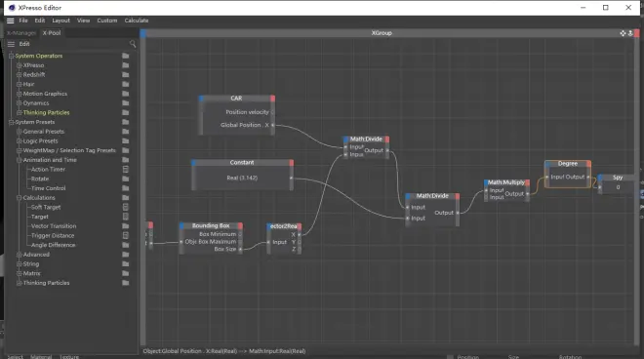Viewport: 644px width, 359px height.
Task: Select Angle Difference preset
Action: click(53, 245)
